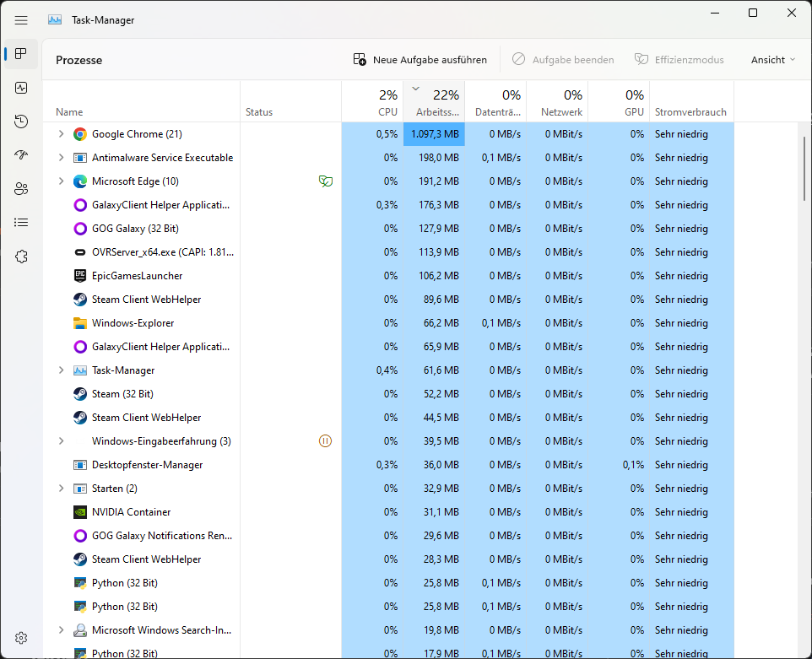
Task: Click the 113,9 MB memory value
Action: pos(439,252)
